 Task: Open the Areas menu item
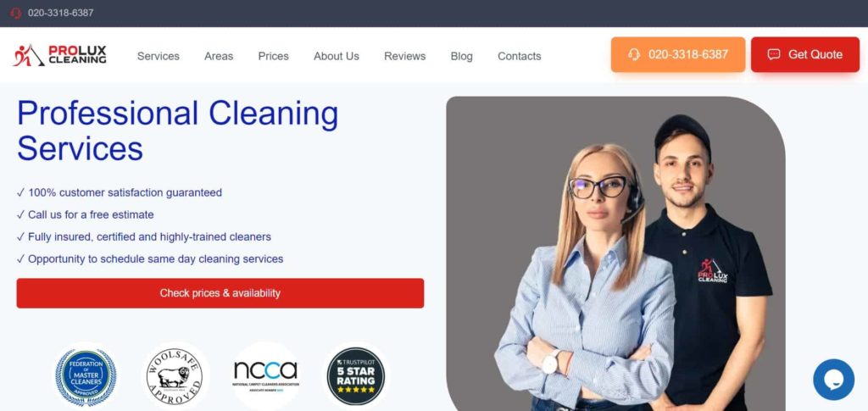(219, 56)
